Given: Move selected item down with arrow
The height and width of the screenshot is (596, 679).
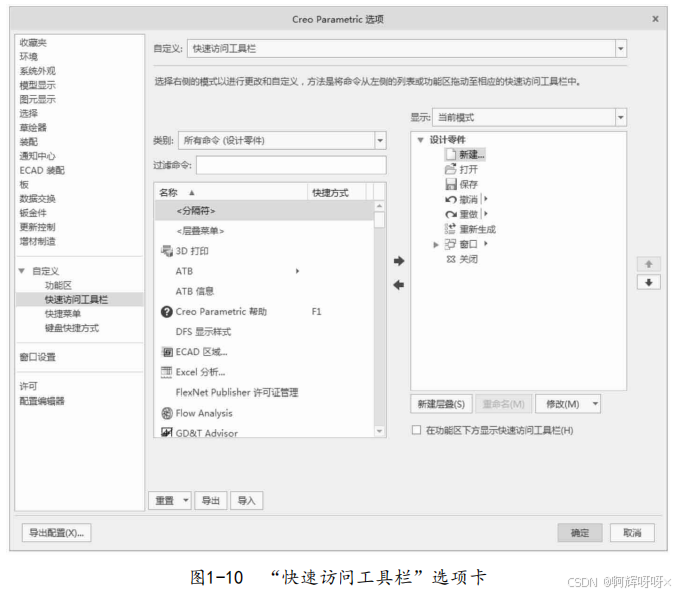Looking at the screenshot, I should point(648,282).
